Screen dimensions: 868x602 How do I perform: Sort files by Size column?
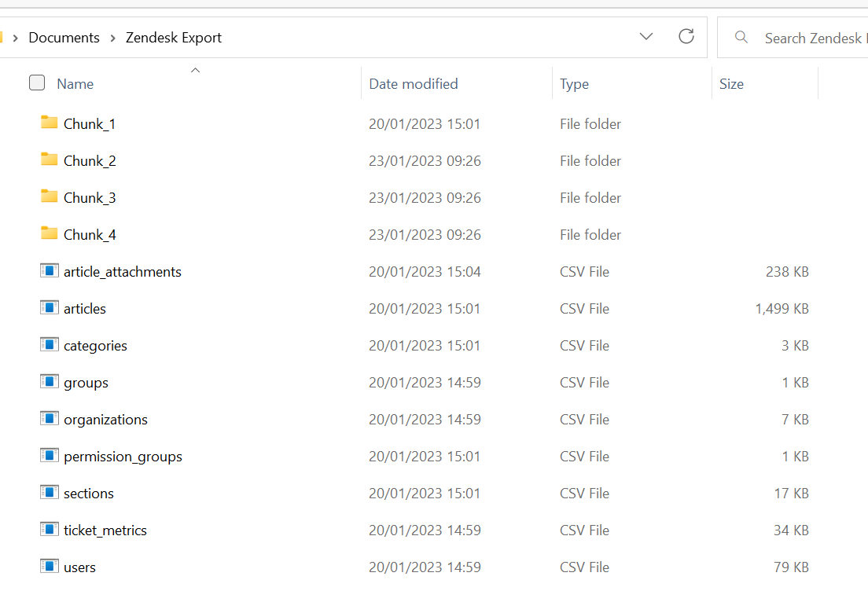pyautogui.click(x=731, y=84)
